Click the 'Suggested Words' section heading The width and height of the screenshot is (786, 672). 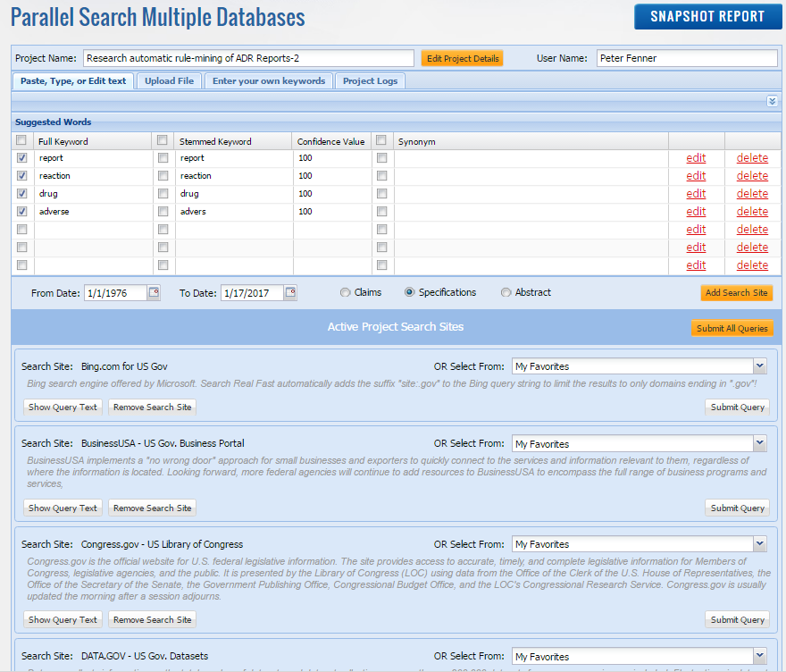point(53,122)
